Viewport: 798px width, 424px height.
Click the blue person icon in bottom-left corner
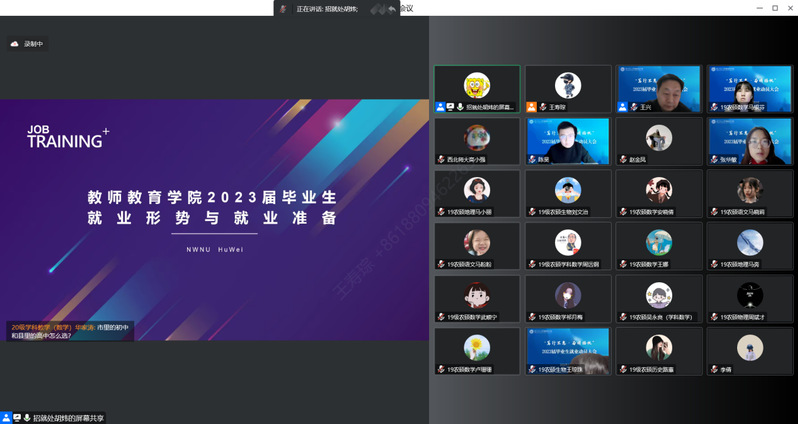click(x=6, y=417)
